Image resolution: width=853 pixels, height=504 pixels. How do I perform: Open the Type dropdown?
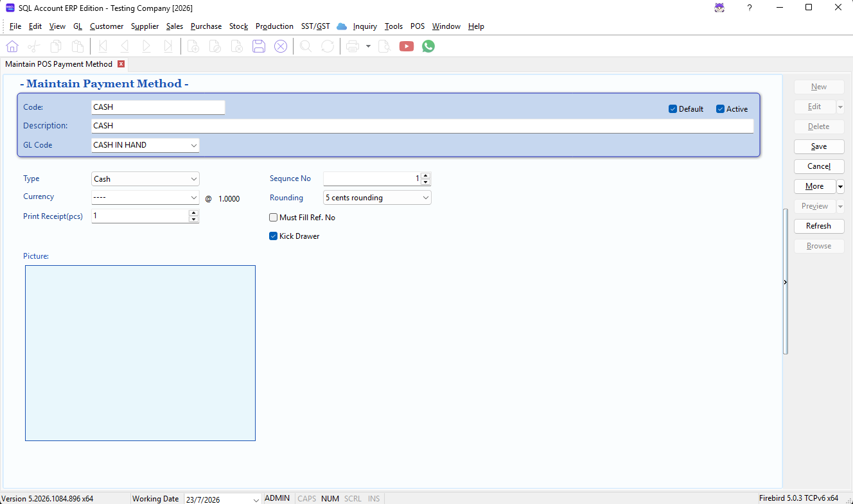194,179
